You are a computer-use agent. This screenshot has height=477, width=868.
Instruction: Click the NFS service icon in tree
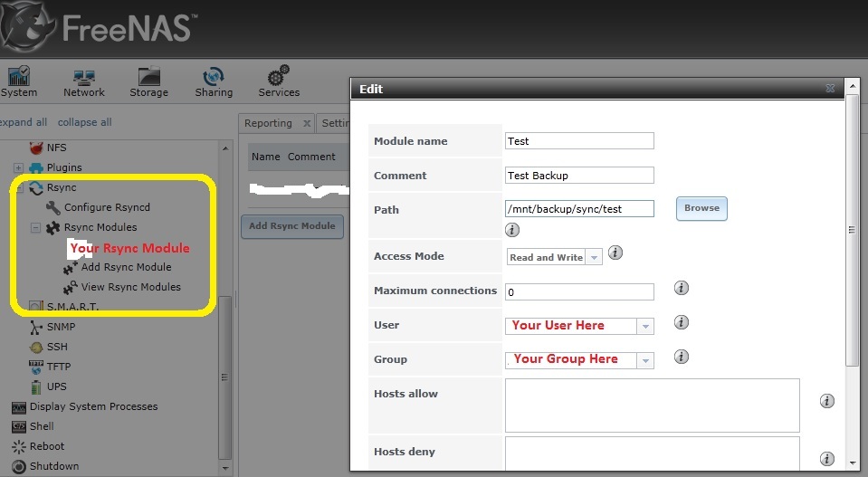(36, 148)
